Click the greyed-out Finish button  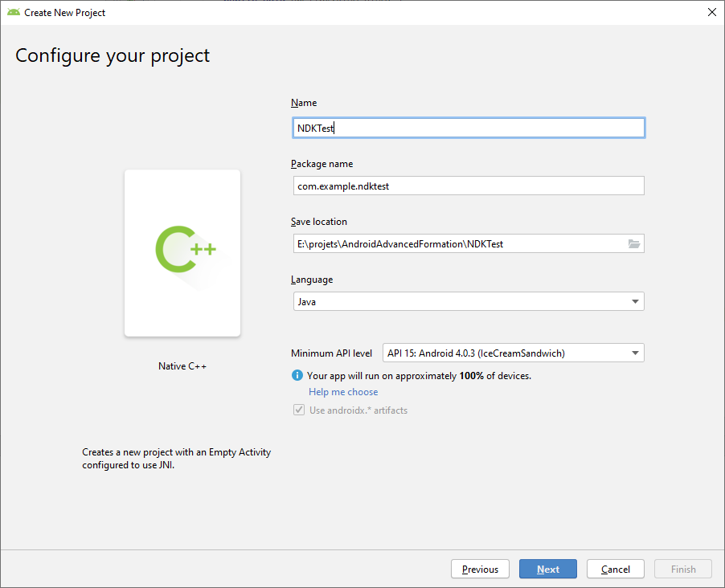[683, 569]
